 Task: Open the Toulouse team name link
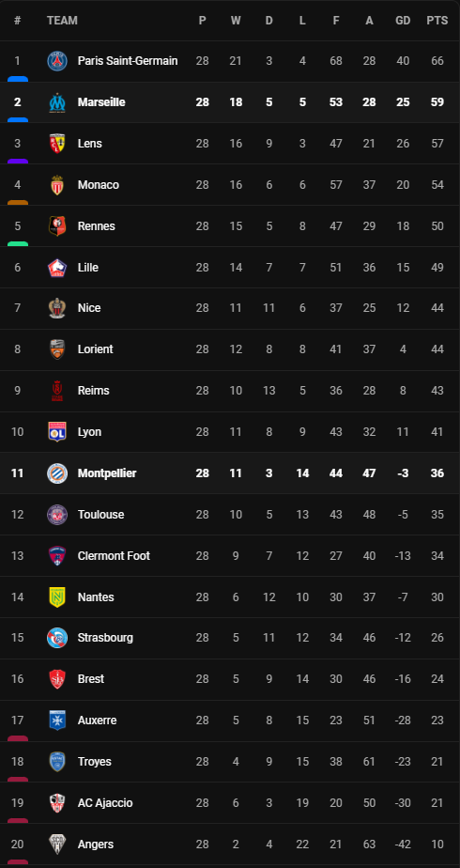pyautogui.click(x=100, y=514)
